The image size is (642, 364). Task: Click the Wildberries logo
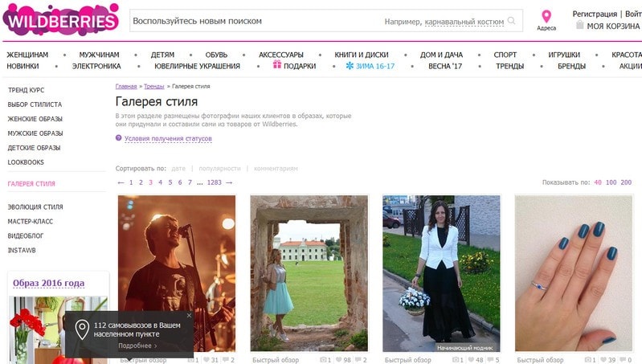[60, 19]
